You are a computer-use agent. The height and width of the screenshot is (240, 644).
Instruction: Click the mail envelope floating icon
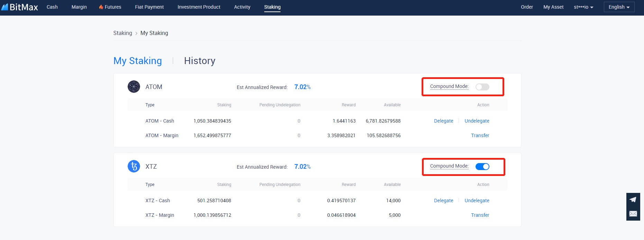click(633, 214)
